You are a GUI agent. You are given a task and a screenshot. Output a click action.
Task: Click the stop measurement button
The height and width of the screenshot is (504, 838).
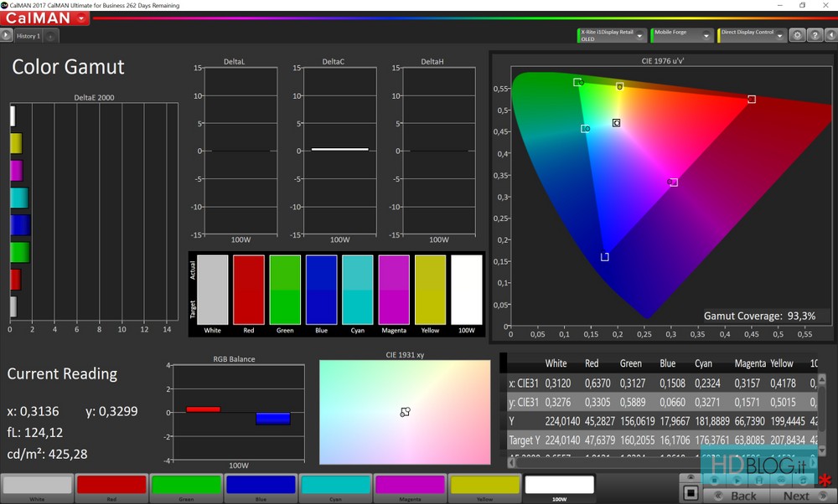click(715, 481)
